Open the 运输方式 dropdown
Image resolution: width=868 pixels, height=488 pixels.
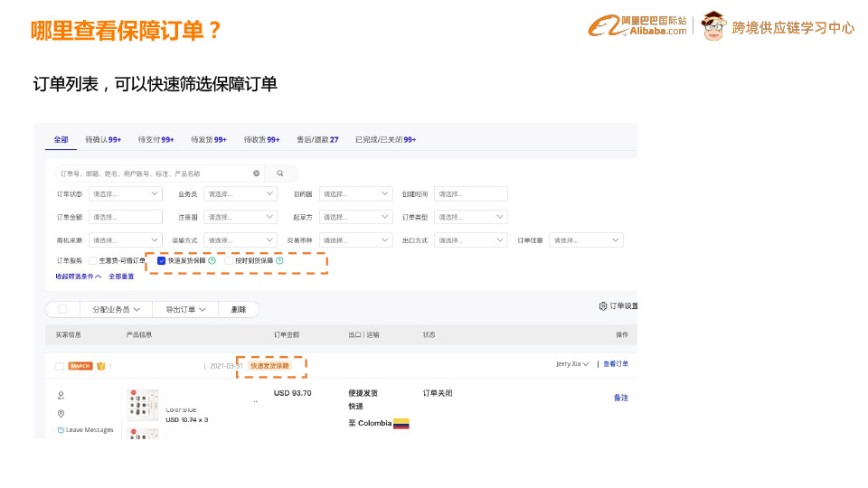click(240, 240)
